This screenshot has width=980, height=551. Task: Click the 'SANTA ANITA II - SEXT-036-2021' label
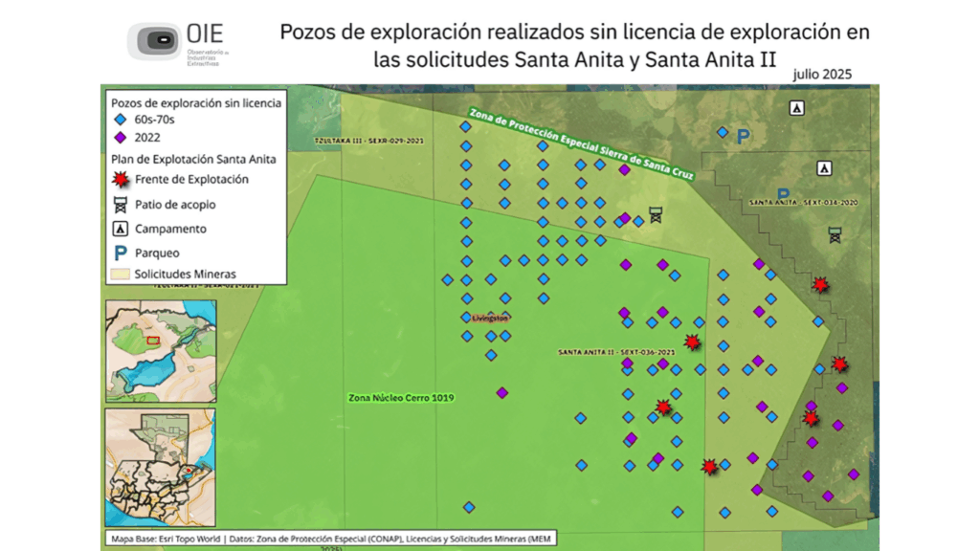tap(616, 352)
